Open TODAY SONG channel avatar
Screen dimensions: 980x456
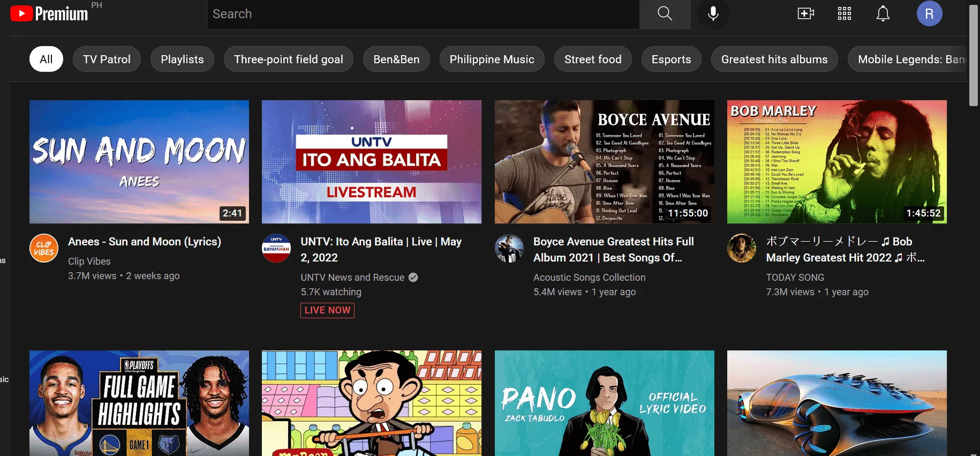[742, 248]
